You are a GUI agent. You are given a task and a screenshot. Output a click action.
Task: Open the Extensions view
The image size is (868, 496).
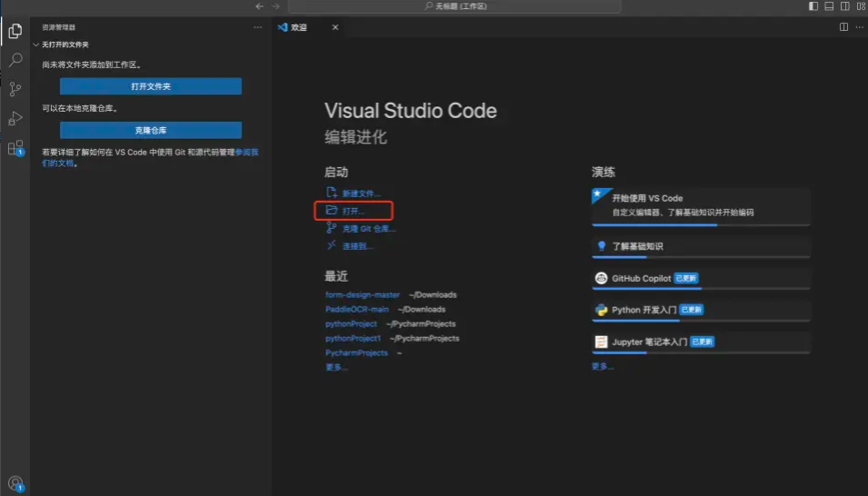(x=15, y=148)
